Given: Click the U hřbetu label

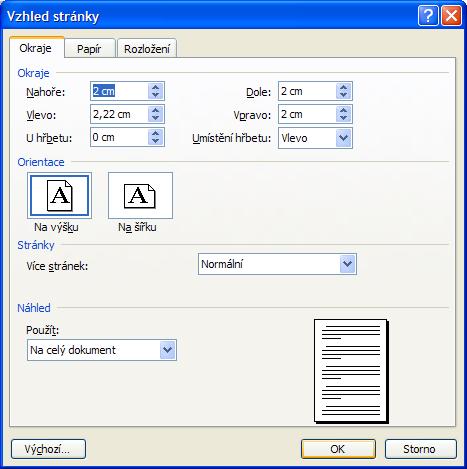Looking at the screenshot, I should pyautogui.click(x=49, y=138).
